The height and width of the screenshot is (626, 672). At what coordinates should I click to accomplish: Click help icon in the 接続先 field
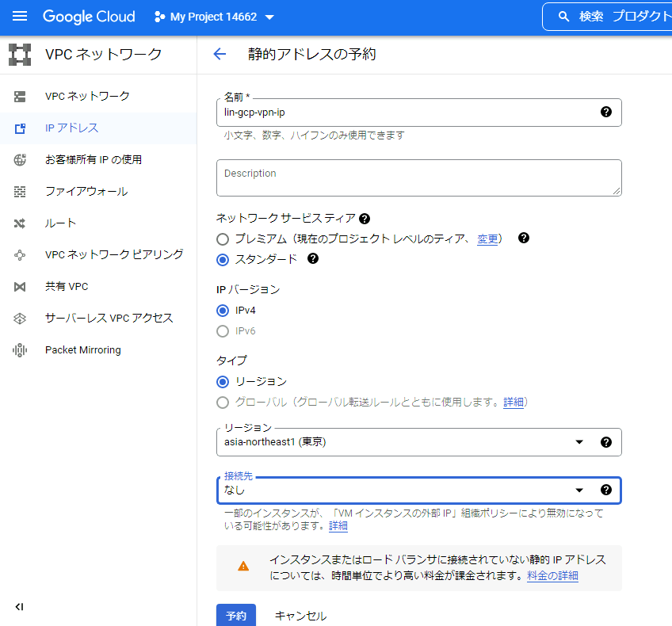click(606, 490)
